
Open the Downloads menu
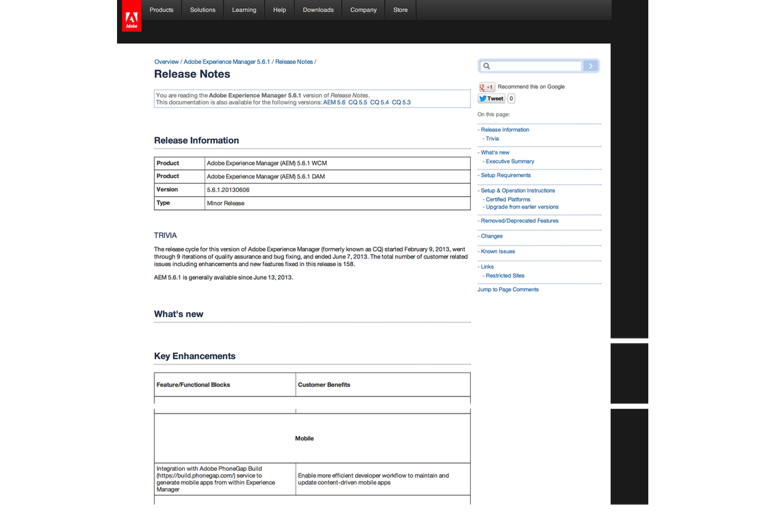coord(318,10)
